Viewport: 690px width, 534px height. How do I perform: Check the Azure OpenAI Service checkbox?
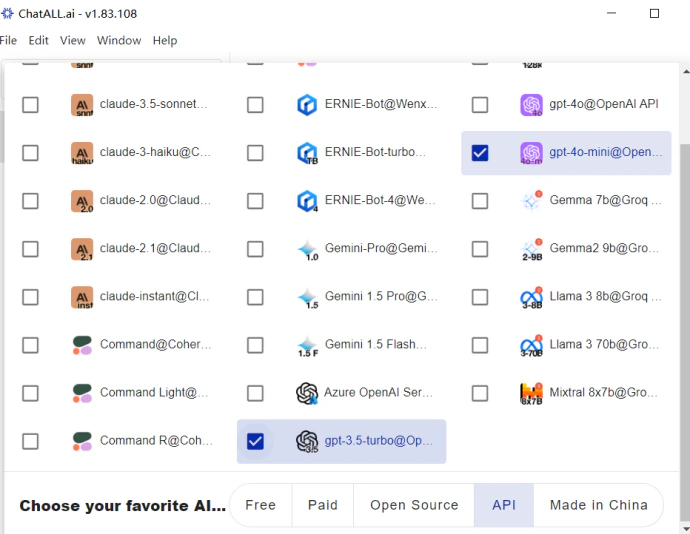click(x=255, y=393)
